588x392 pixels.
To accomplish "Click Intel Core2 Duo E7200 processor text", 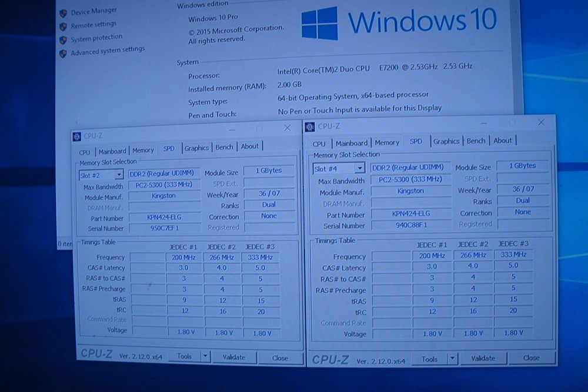I will 375,68.
